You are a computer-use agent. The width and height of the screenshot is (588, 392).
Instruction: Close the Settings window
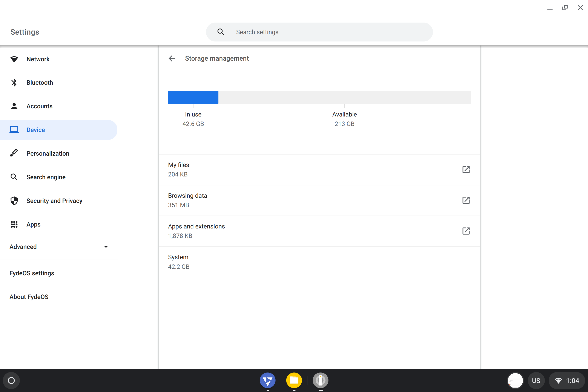tap(580, 8)
